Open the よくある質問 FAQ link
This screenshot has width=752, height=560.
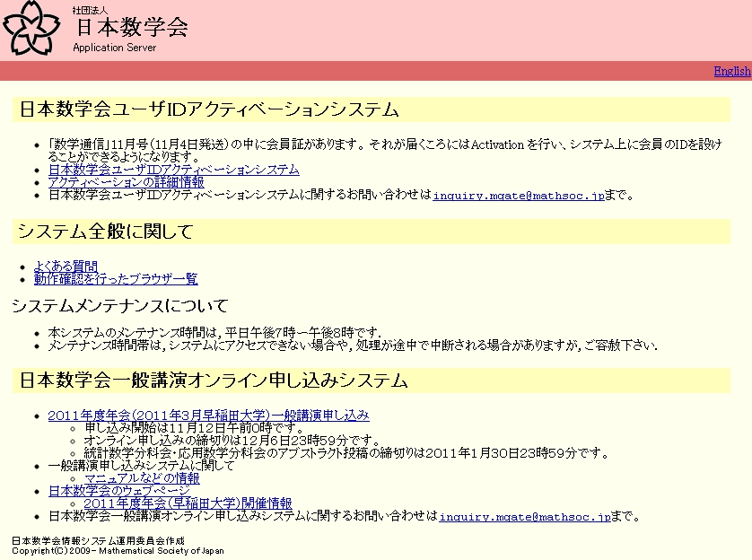(66, 267)
